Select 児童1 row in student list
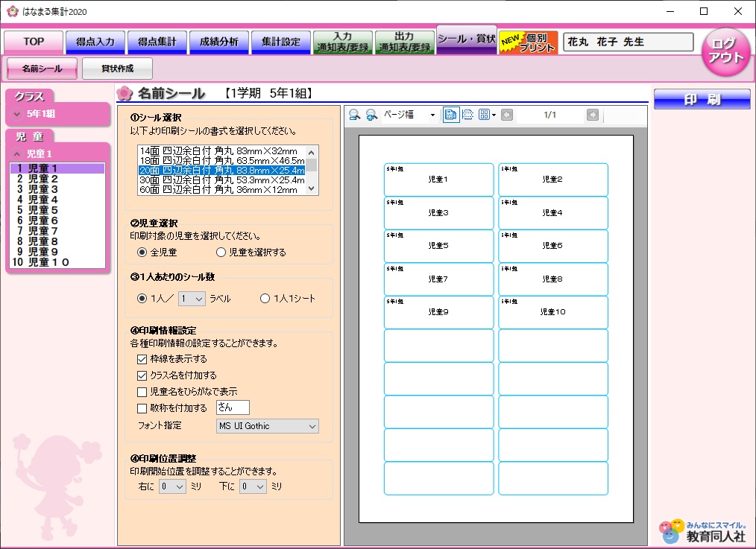The image size is (756, 549). click(x=57, y=168)
